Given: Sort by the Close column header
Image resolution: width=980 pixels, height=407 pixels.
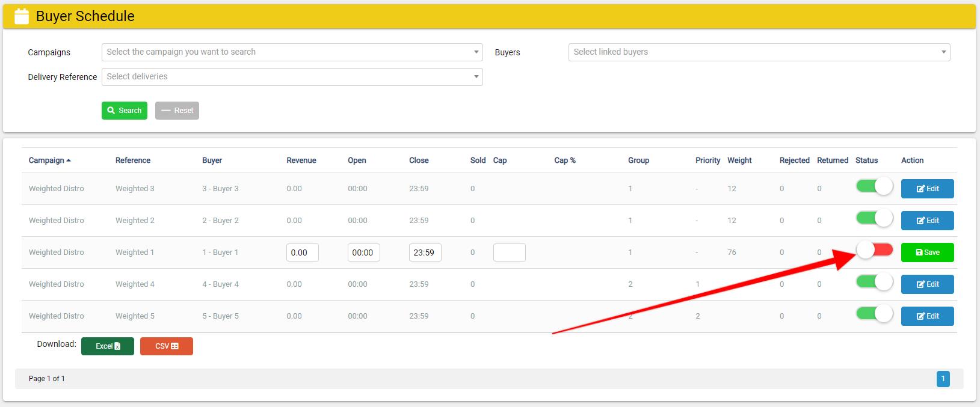Looking at the screenshot, I should coord(419,161).
